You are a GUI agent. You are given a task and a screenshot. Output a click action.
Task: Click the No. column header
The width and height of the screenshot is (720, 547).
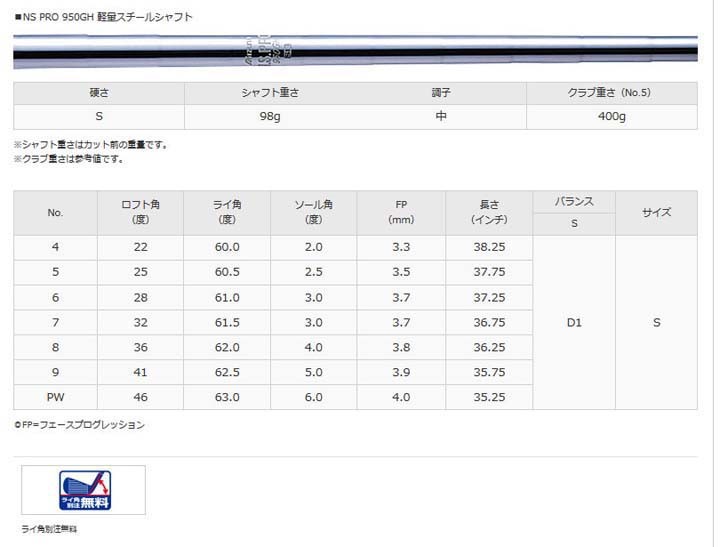(x=56, y=213)
